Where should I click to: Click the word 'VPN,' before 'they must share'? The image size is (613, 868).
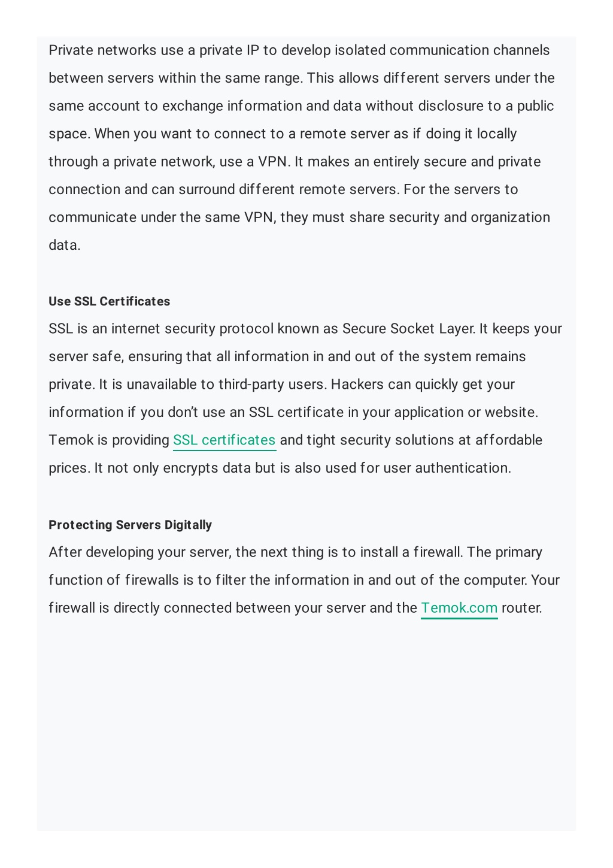tap(260, 217)
